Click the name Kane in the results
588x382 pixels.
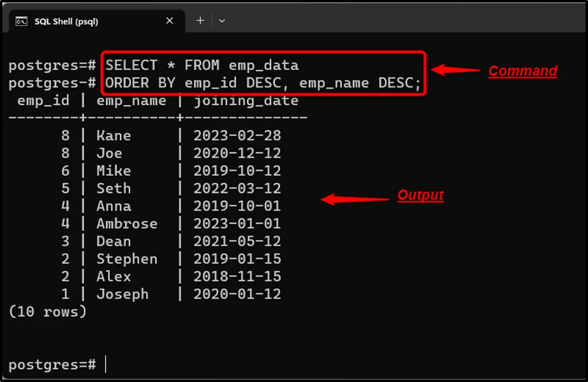(114, 136)
